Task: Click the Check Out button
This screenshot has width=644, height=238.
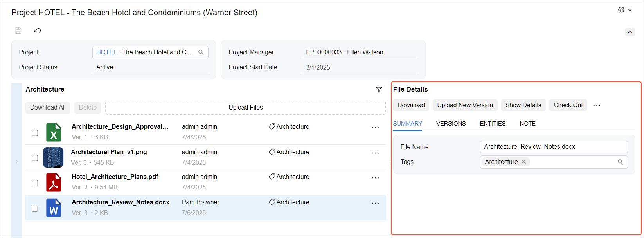Action: 568,105
